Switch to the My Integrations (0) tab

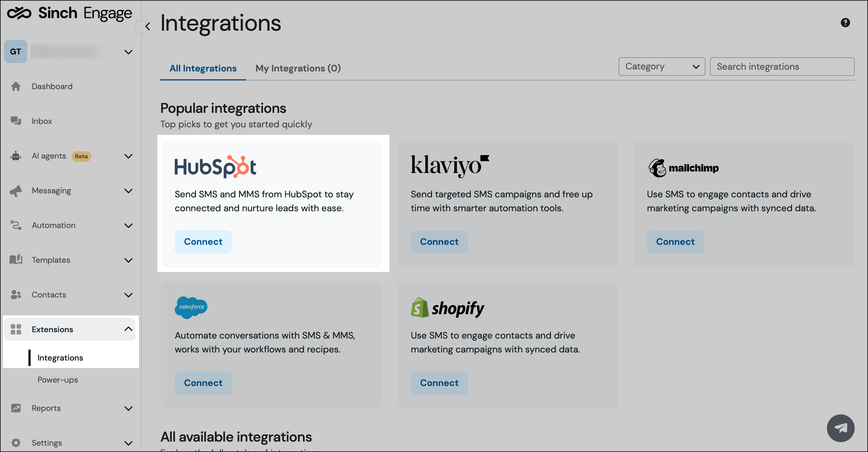(x=298, y=68)
